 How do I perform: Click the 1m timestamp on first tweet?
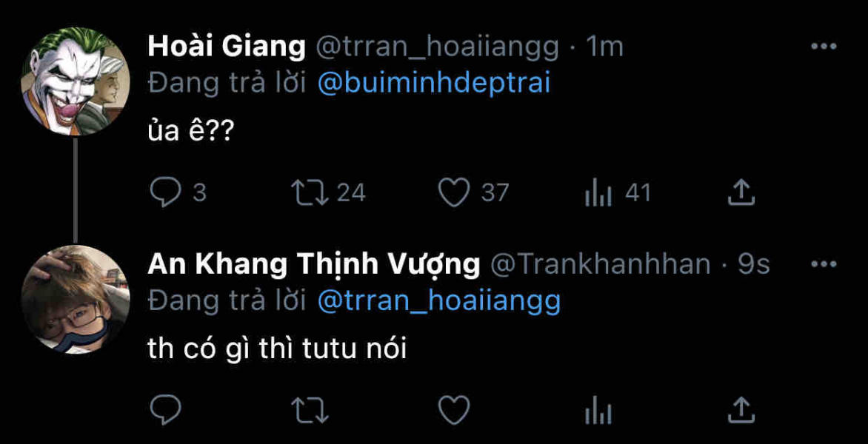604,47
